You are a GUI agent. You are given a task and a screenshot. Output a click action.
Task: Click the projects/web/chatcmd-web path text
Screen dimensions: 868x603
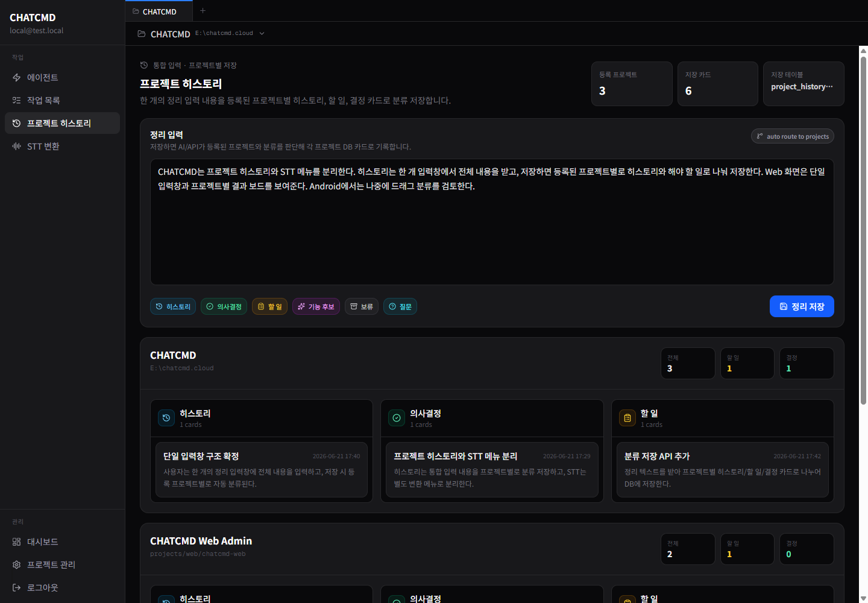click(198, 554)
